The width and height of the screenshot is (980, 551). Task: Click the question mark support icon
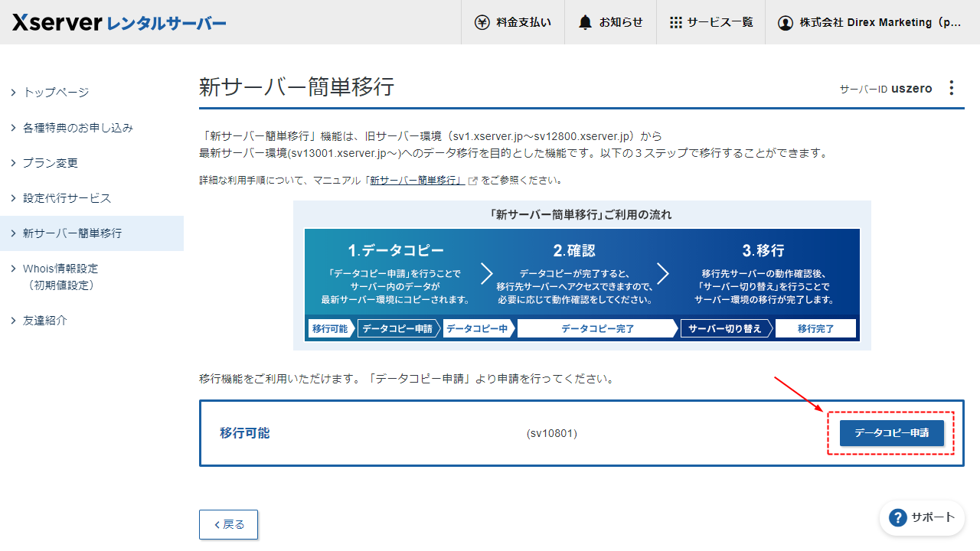[898, 518]
